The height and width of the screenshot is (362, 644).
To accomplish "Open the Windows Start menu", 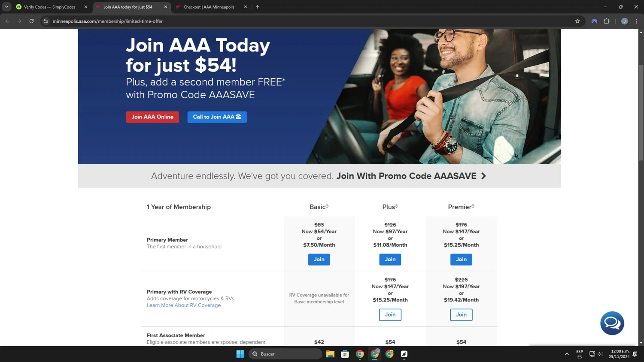I will (x=240, y=354).
